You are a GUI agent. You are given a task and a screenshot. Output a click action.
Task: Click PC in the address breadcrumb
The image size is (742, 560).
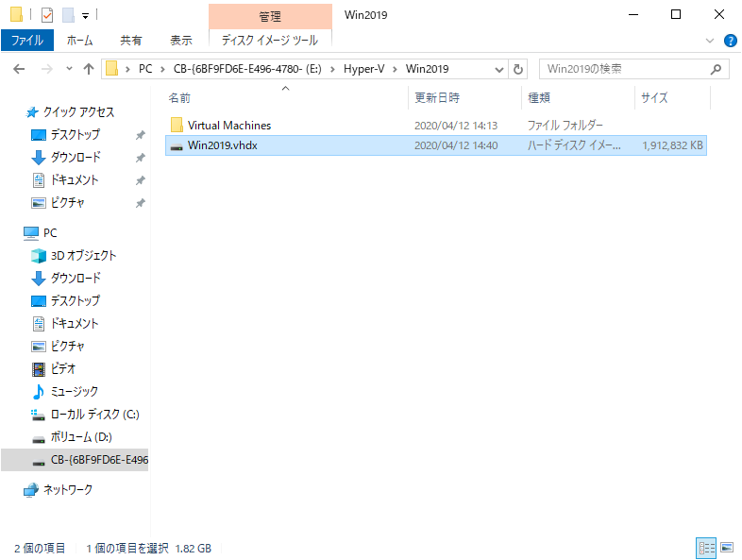point(145,69)
